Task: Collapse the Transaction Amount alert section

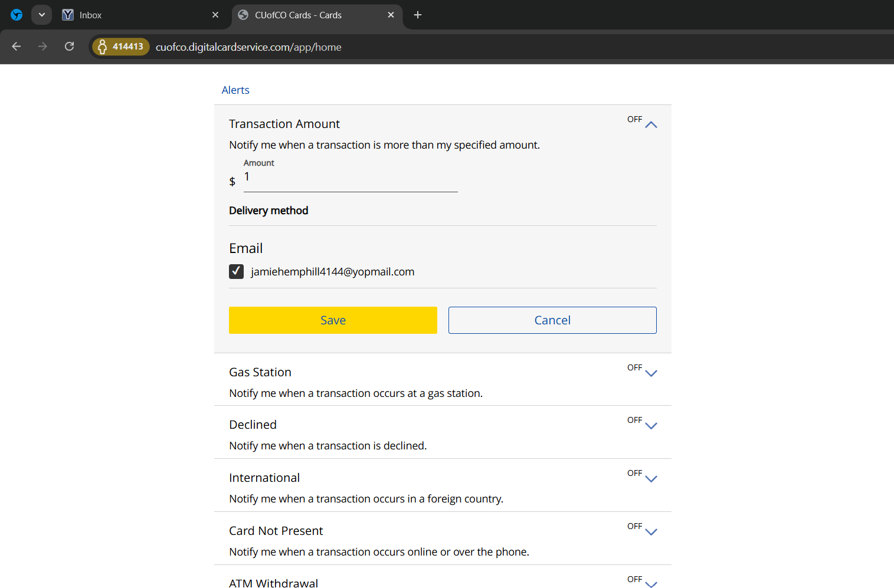Action: click(x=651, y=124)
